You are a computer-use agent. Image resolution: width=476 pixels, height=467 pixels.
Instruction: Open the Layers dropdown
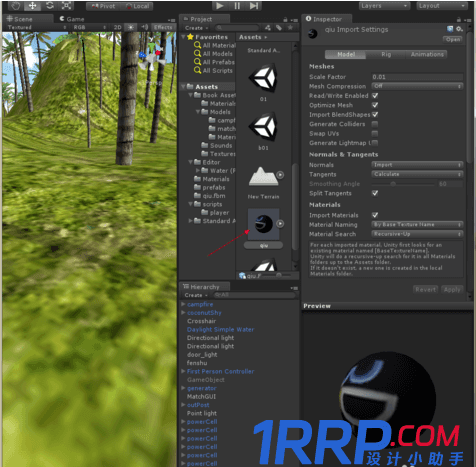click(x=384, y=6)
